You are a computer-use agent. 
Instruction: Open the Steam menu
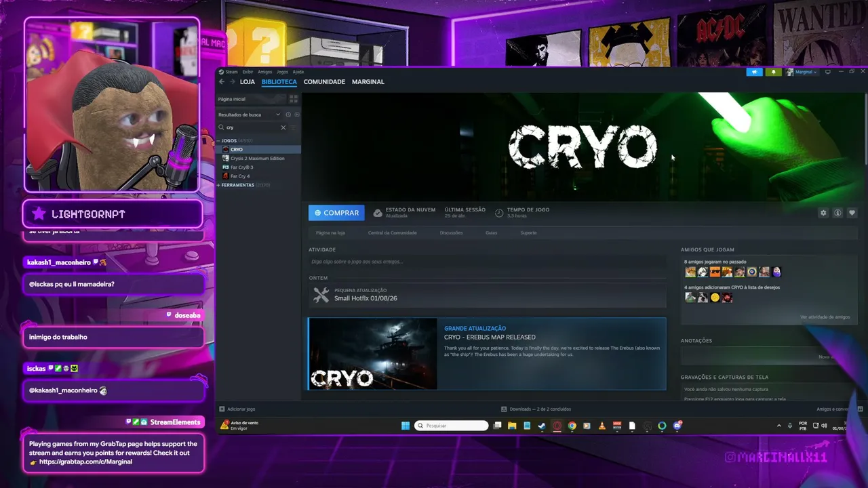pos(229,72)
